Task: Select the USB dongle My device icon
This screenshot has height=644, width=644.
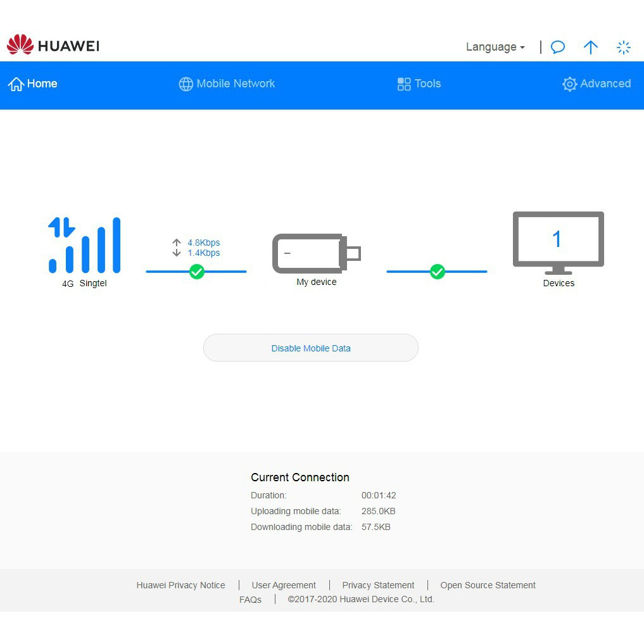Action: [x=316, y=253]
